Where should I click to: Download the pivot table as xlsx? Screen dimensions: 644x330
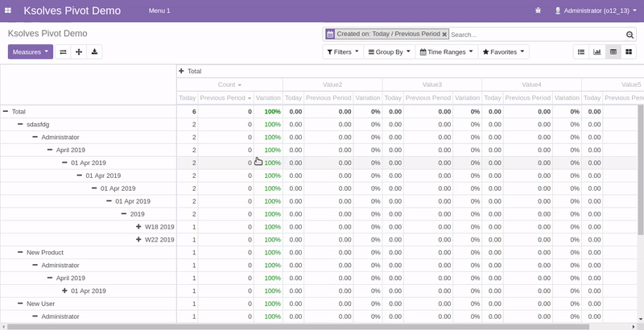94,52
